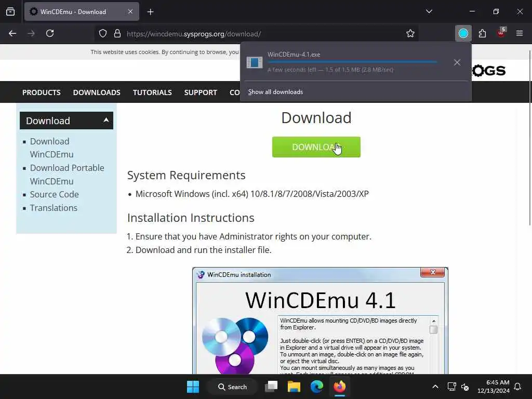Screen dimensions: 532x399
Task: Click the Firefox taskbar icon
Action: click(340, 387)
